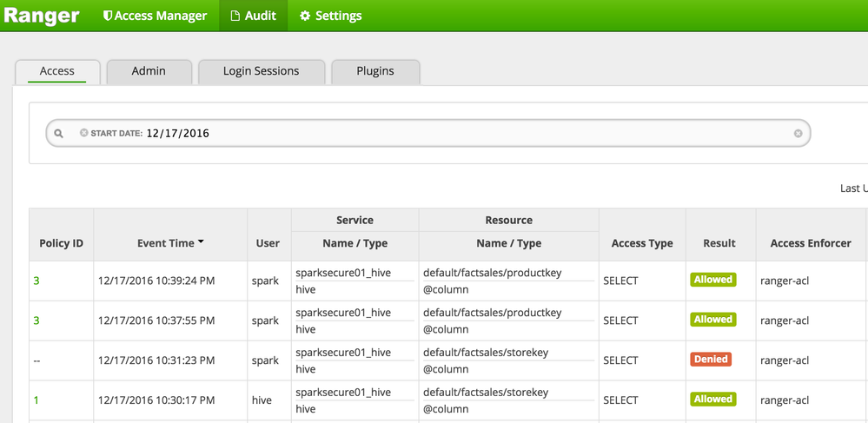Image resolution: width=868 pixels, height=423 pixels.
Task: Open the Login Sessions tab
Action: 261,71
